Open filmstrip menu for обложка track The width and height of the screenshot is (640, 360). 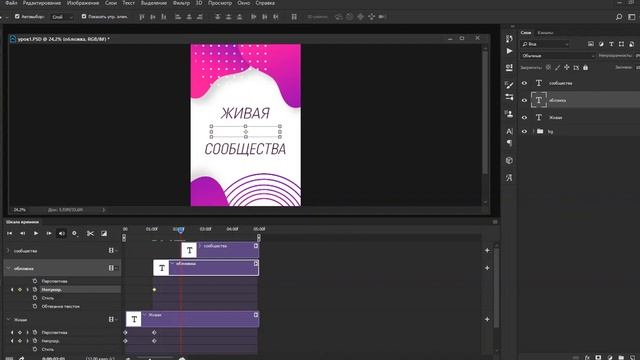pyautogui.click(x=112, y=268)
